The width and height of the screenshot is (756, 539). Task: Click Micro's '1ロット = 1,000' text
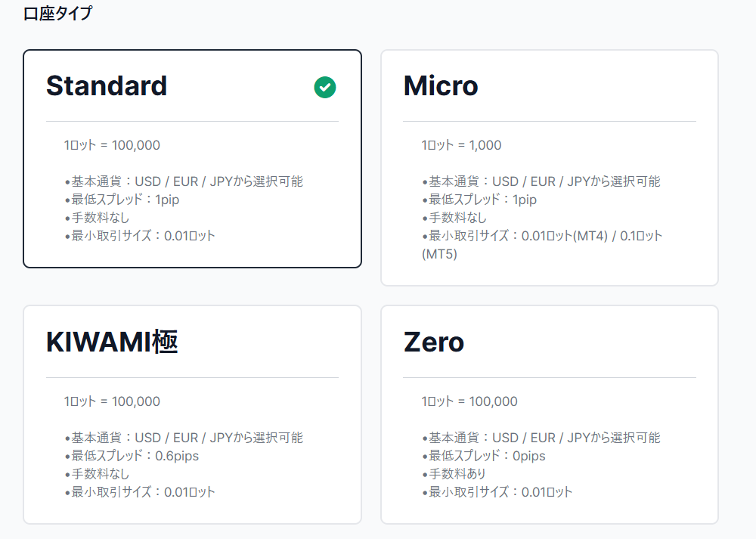point(461,145)
